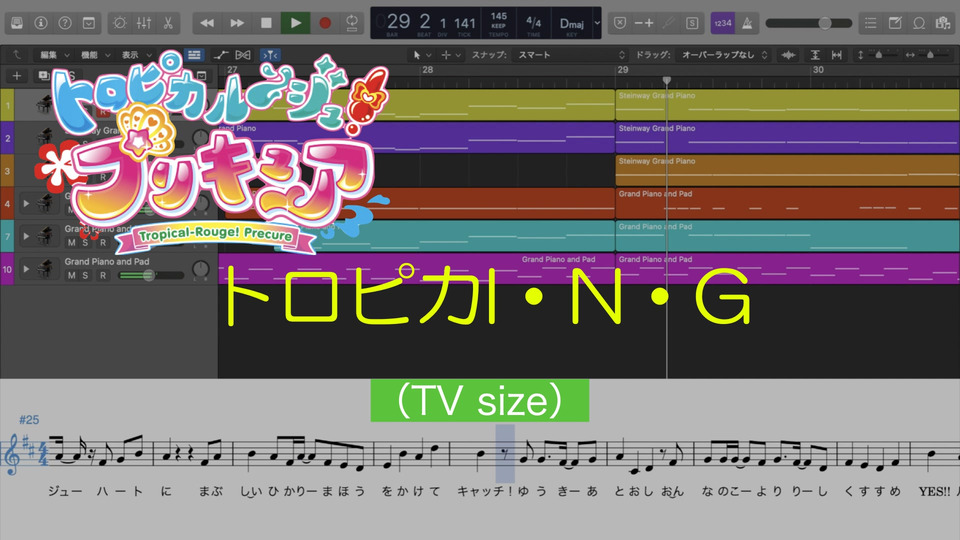
Task: Click track 10 pan knob
Action: tap(200, 269)
